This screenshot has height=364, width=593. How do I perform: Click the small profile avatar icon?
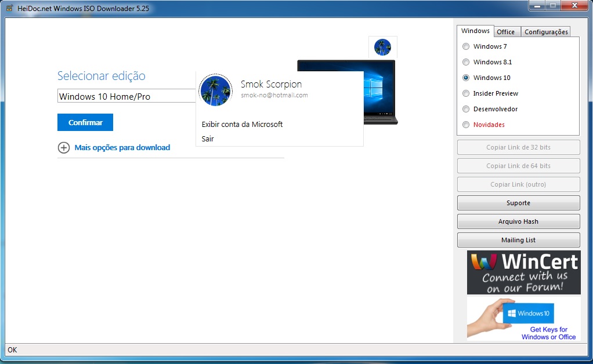382,47
